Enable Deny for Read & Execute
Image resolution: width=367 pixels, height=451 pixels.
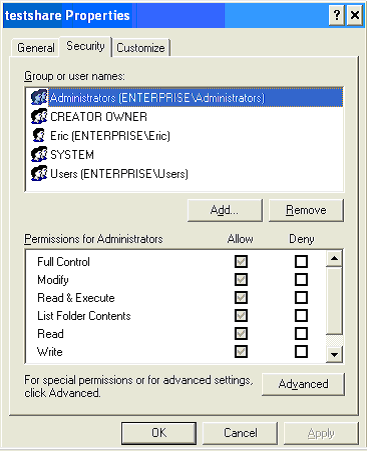tap(301, 297)
